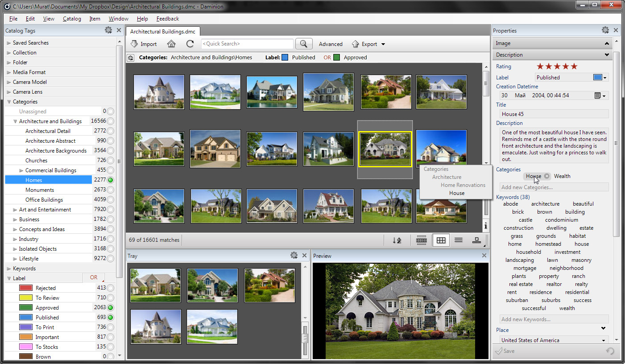Switch to list details view icon

(x=458, y=240)
